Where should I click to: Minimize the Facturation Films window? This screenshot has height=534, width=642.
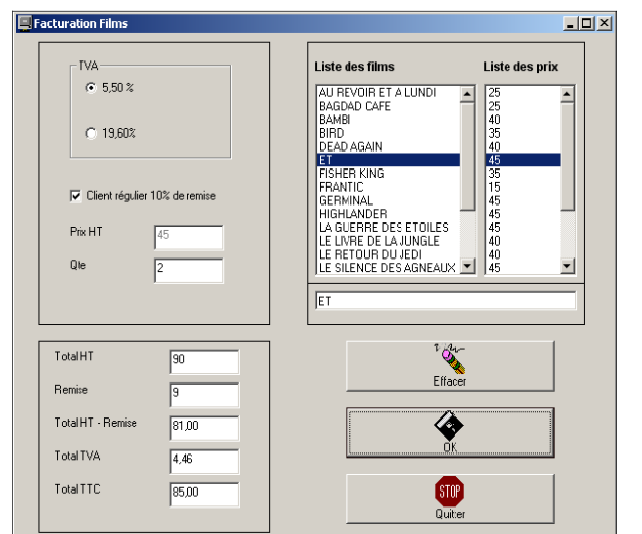coord(570,23)
